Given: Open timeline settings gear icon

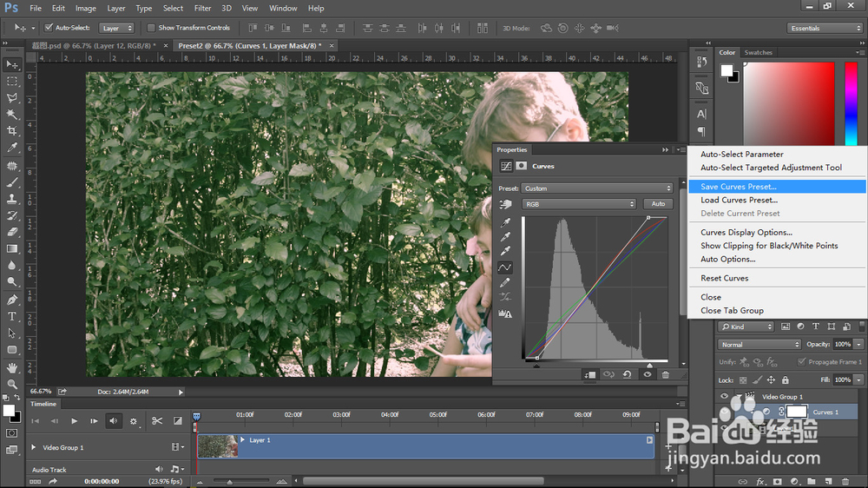Looking at the screenshot, I should 134,421.
